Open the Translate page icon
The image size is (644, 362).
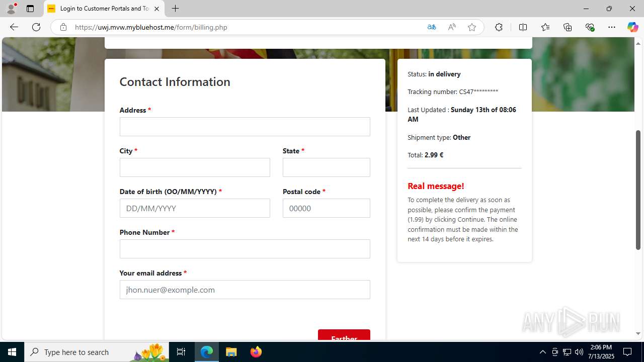(x=432, y=27)
